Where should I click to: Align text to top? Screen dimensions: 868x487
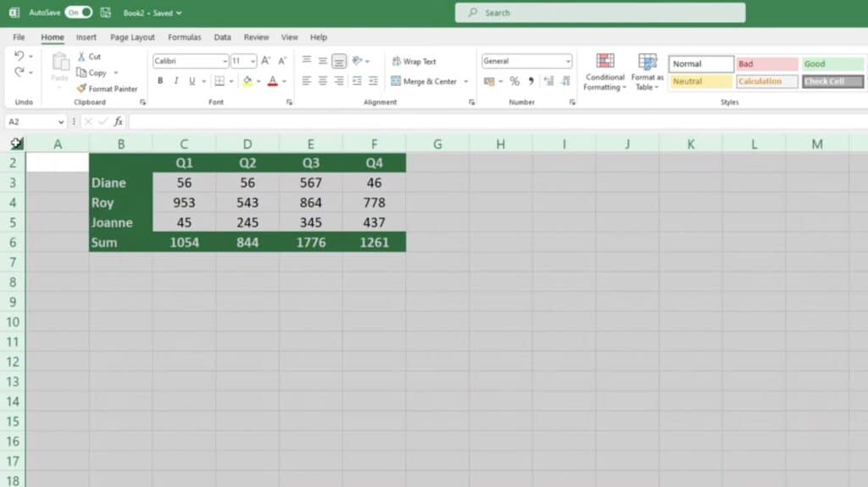click(306, 60)
